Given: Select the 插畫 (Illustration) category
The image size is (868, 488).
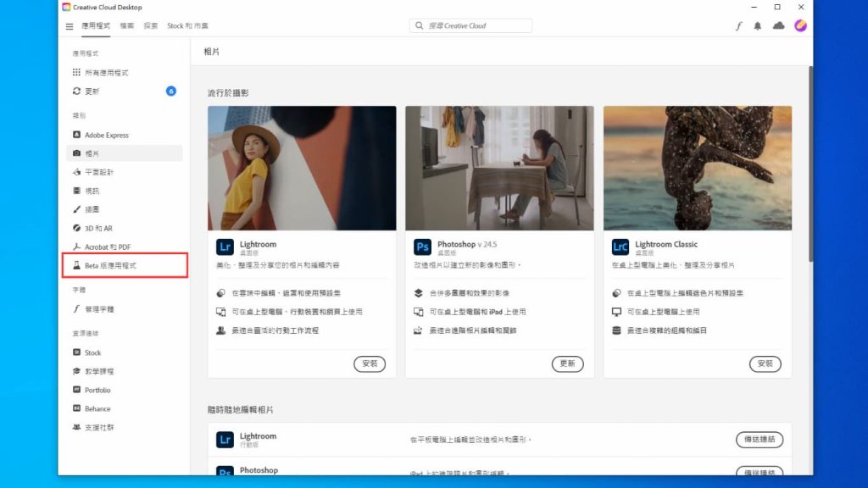Looking at the screenshot, I should click(89, 209).
